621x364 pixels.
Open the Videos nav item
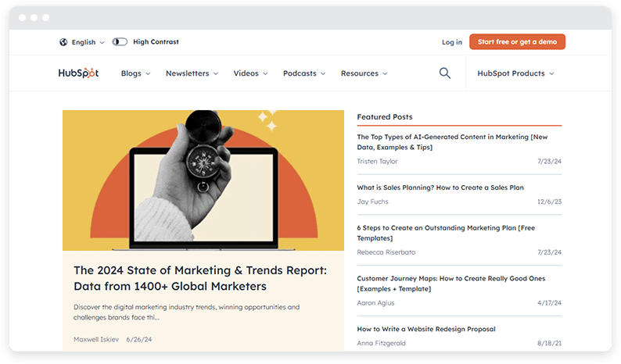[246, 73]
